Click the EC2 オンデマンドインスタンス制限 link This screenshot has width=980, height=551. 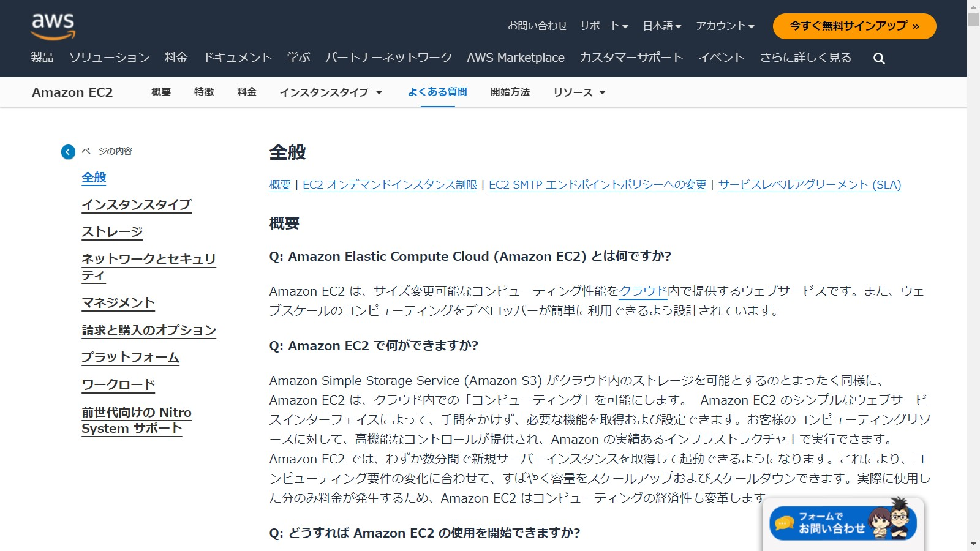390,185
